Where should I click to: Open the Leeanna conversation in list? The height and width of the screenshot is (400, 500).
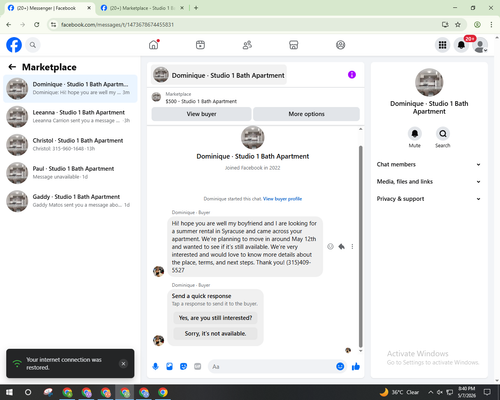point(70,117)
